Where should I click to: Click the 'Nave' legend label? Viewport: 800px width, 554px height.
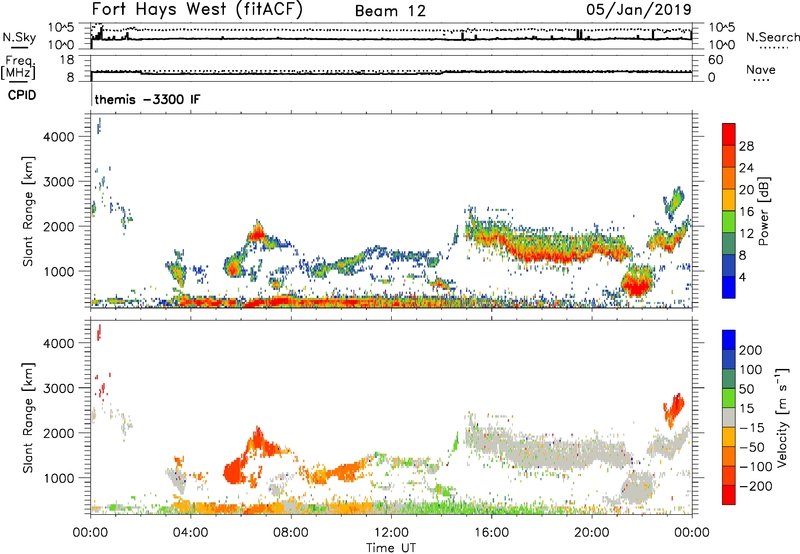tap(761, 69)
